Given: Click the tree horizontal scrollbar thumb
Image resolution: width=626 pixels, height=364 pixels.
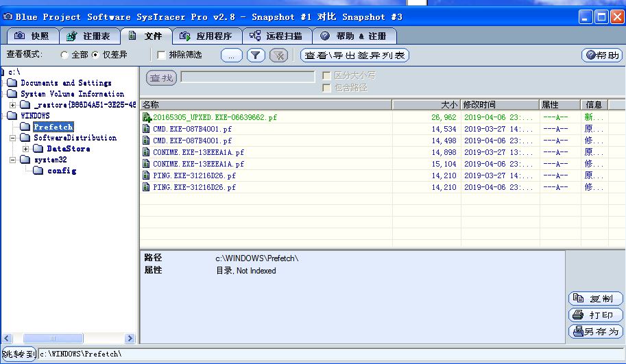Looking at the screenshot, I should click(x=53, y=339).
